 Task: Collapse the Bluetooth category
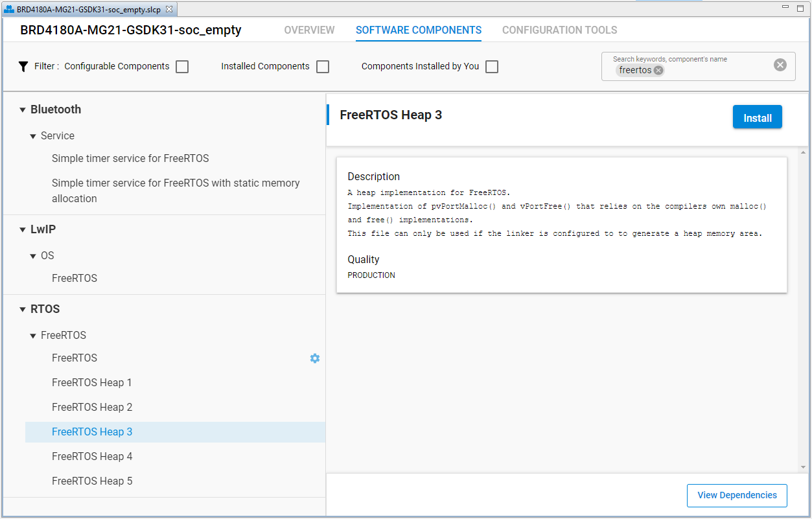tap(23, 110)
